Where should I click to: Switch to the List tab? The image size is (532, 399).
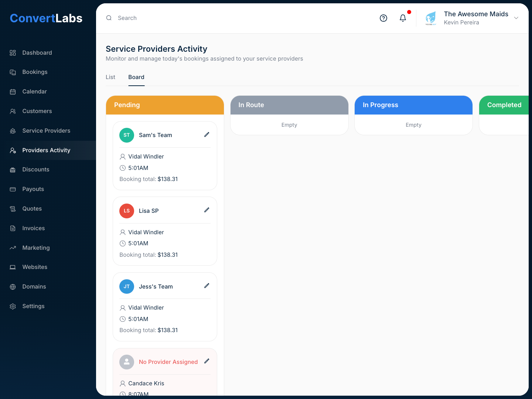[x=110, y=77]
